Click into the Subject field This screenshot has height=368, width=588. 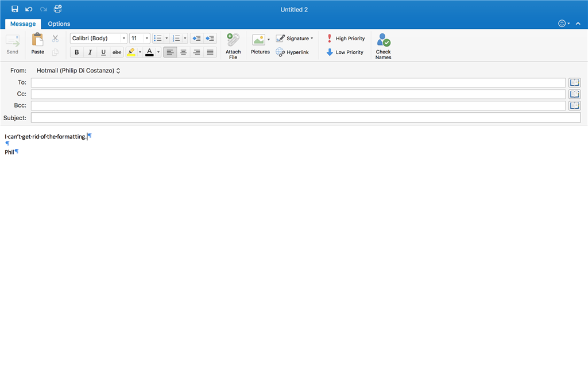coord(305,117)
